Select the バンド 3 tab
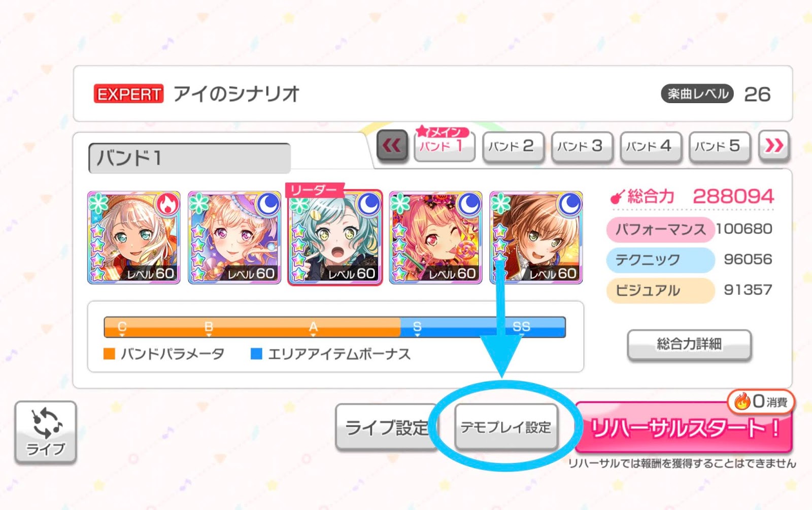Viewport: 812px width, 510px height. [x=582, y=147]
